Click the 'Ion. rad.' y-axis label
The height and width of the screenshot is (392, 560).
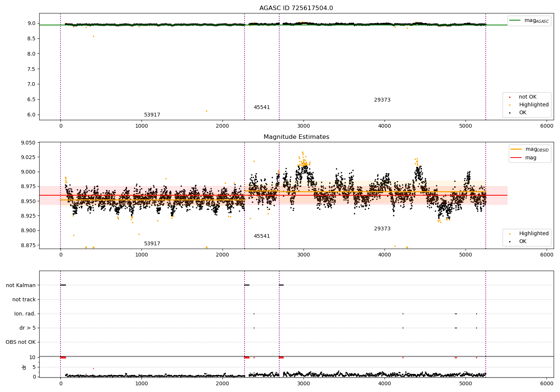click(25, 314)
